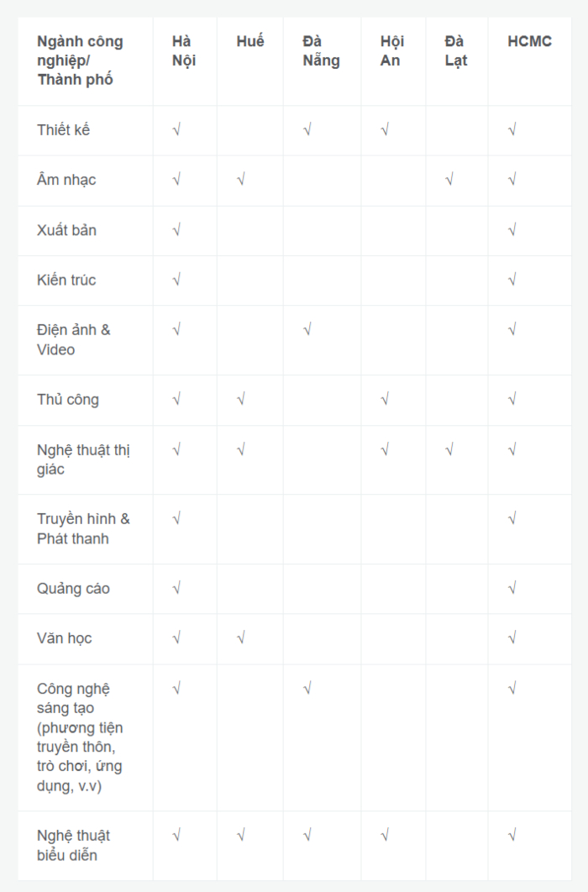Click the Văn học checkmark under Huế

[241, 638]
